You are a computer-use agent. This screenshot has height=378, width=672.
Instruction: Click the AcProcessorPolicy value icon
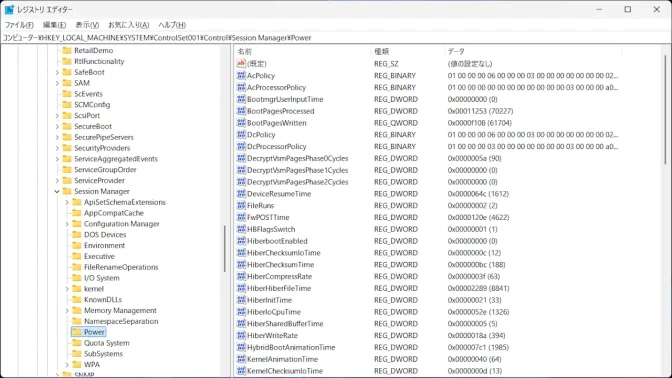(x=241, y=87)
